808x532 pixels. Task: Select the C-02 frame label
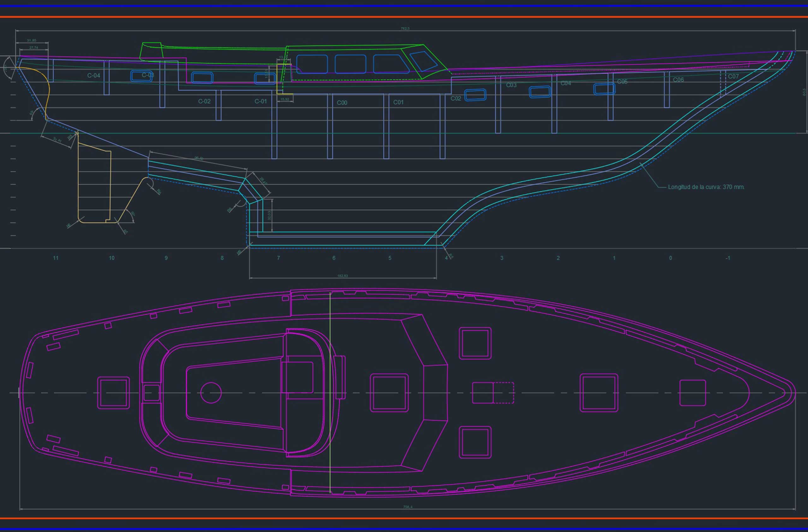[205, 101]
